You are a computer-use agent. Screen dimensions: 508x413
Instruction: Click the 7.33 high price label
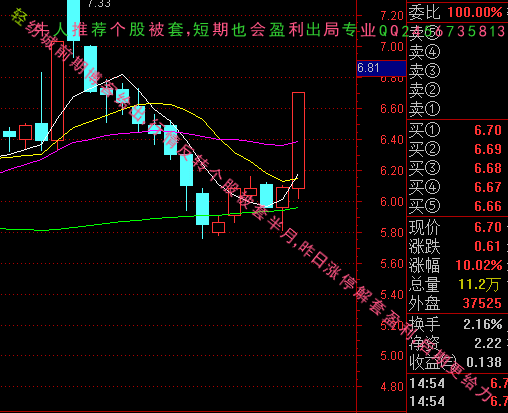99,4
